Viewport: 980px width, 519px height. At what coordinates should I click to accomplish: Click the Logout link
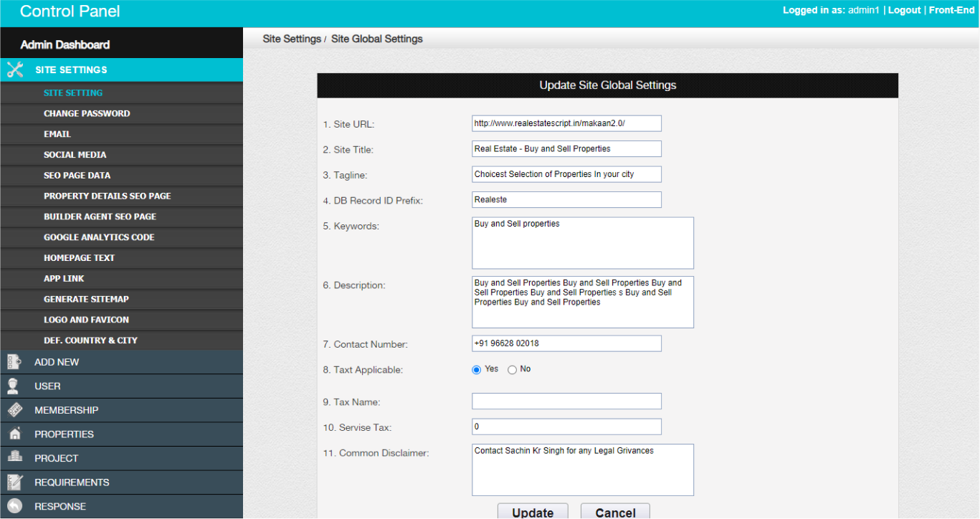tap(905, 10)
